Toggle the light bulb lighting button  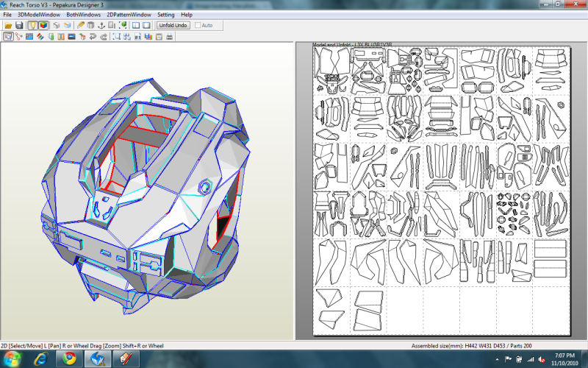32,26
